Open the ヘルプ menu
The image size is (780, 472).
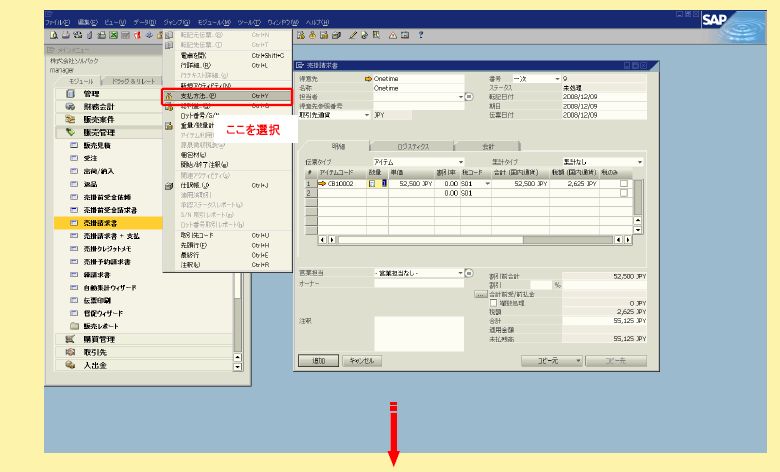click(x=317, y=22)
